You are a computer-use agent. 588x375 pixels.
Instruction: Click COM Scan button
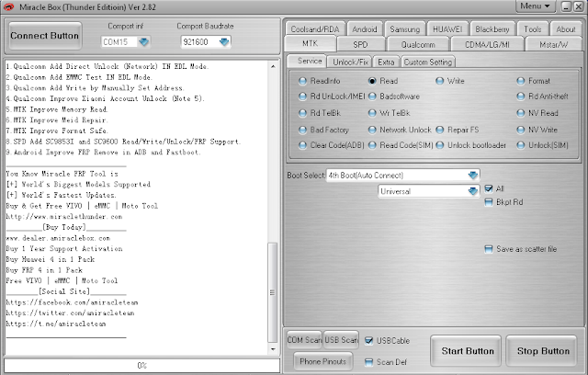click(304, 340)
